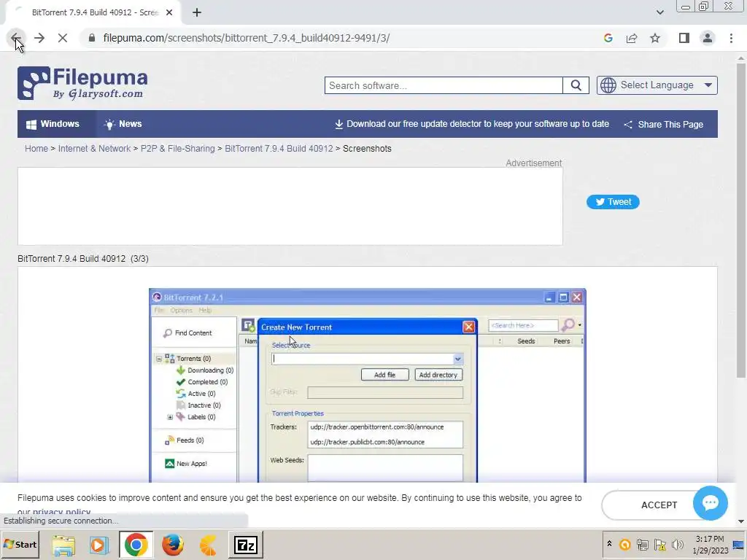Open Internet & Network breadcrumb
Viewport: 747px width, 560px height.
(94, 149)
